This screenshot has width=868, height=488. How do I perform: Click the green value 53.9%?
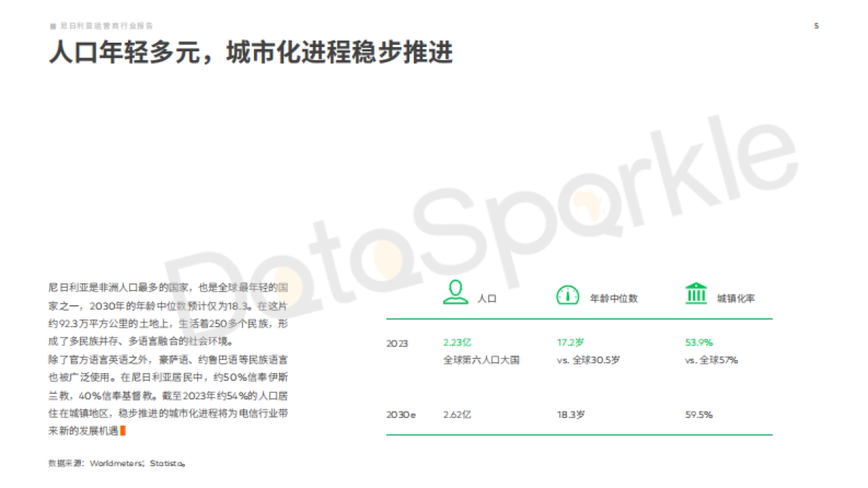click(699, 343)
